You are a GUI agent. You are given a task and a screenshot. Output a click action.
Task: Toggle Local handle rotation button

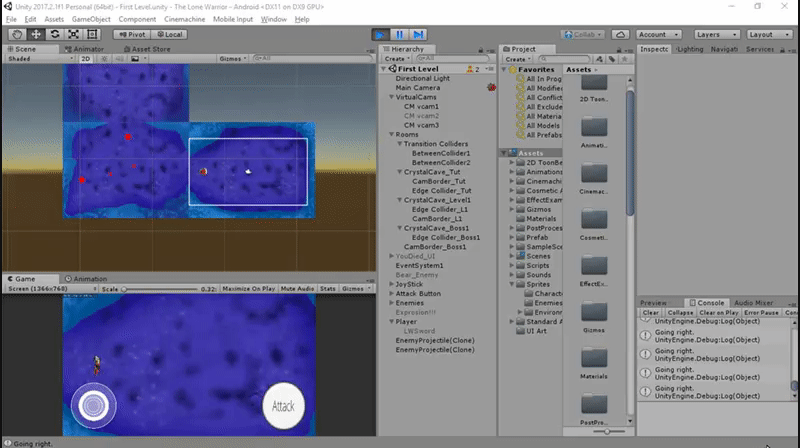coord(169,34)
